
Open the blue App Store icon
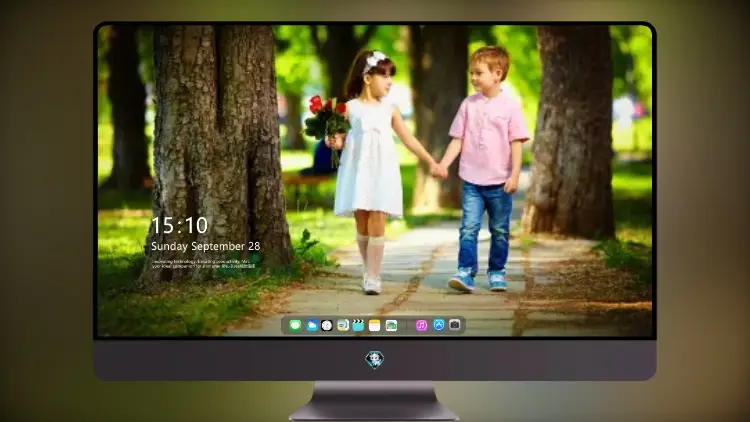click(439, 325)
